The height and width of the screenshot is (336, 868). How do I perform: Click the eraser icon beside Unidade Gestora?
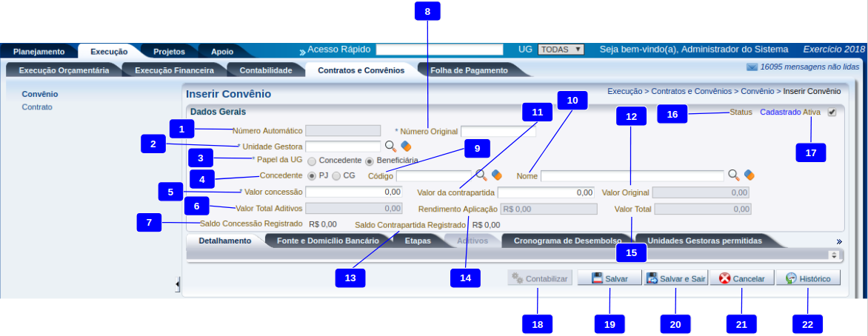(406, 146)
